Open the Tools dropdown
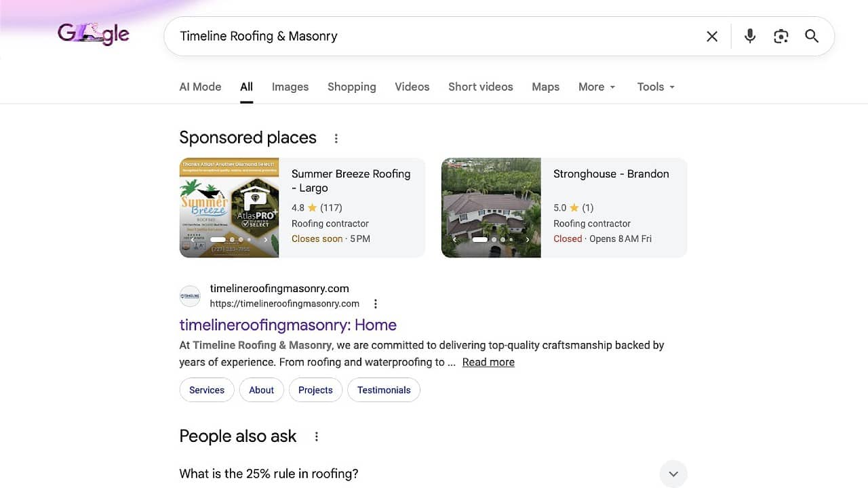The width and height of the screenshot is (868, 488). 656,87
